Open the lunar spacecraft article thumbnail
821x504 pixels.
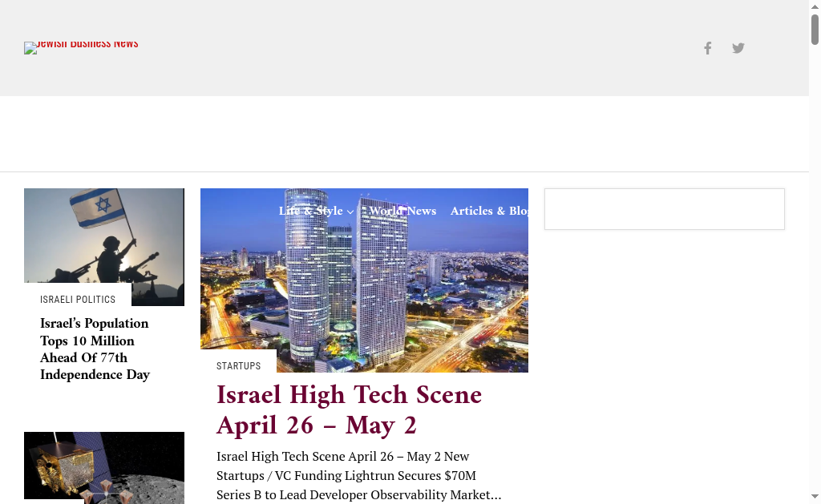click(x=104, y=468)
